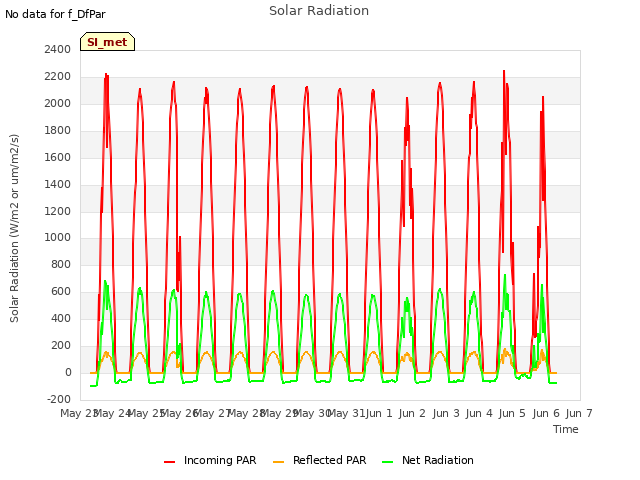Click the green Net Radiation legend swatch
The image size is (640, 480).
387,462
